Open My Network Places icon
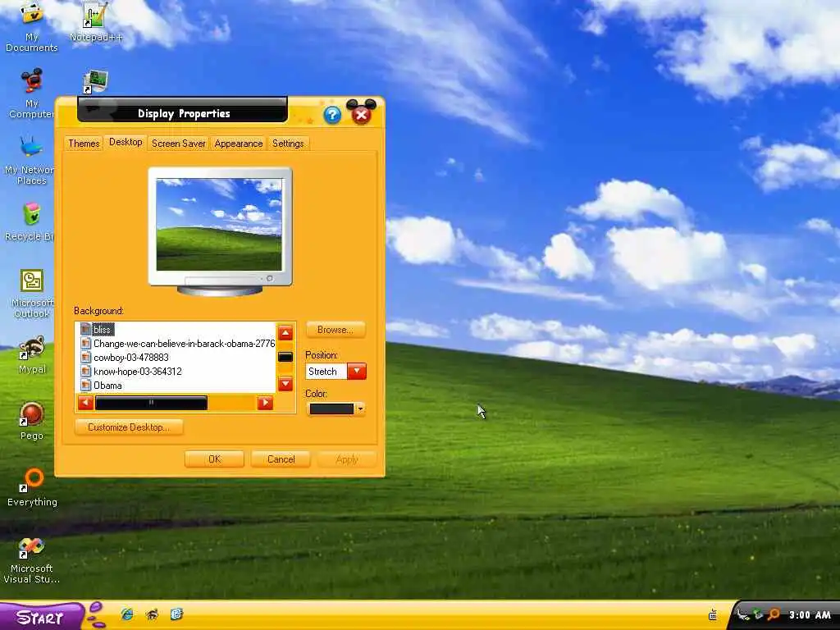 tap(30, 161)
